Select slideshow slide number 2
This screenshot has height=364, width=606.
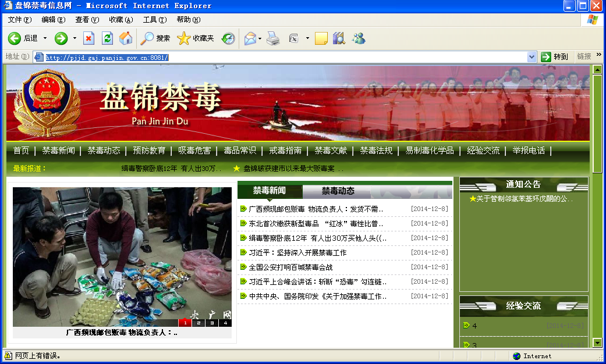point(199,323)
